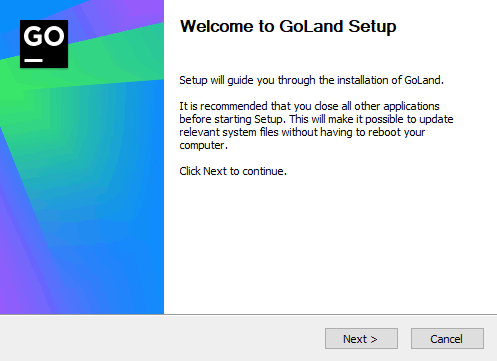Click the Click Next to continue text
Screen dimensions: 497x361
click(233, 171)
